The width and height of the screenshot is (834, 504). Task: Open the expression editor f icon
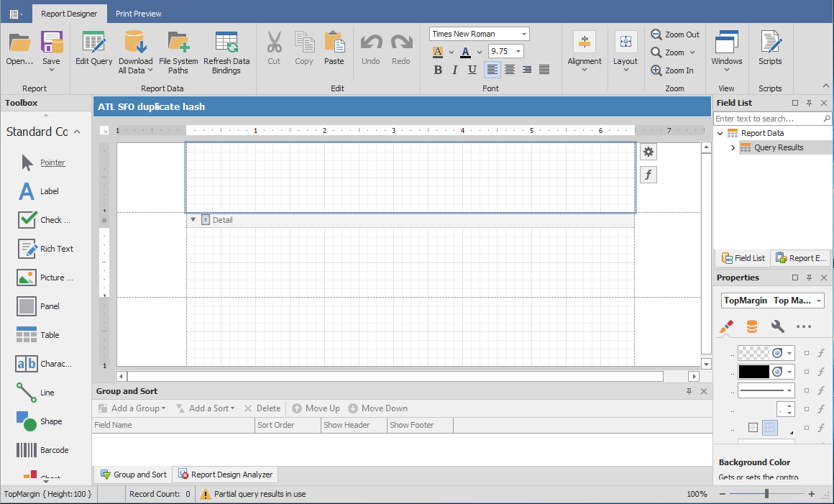(649, 174)
